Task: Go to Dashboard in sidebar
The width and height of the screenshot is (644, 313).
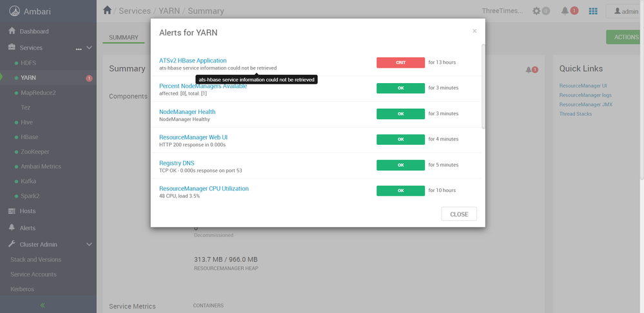Action: [34, 31]
